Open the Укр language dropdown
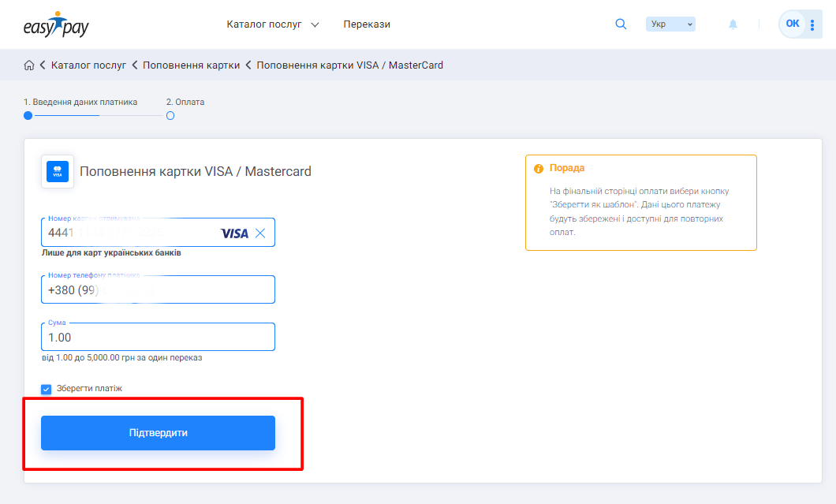The height and width of the screenshot is (504, 836). pyautogui.click(x=670, y=24)
